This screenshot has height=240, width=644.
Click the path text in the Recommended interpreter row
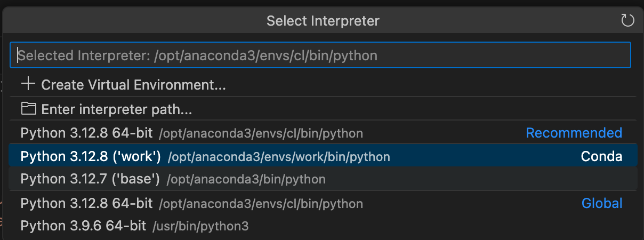click(261, 133)
